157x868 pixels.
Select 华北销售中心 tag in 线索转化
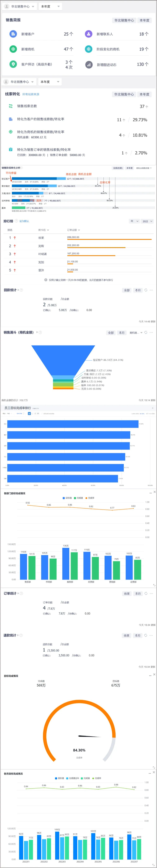(x=124, y=94)
